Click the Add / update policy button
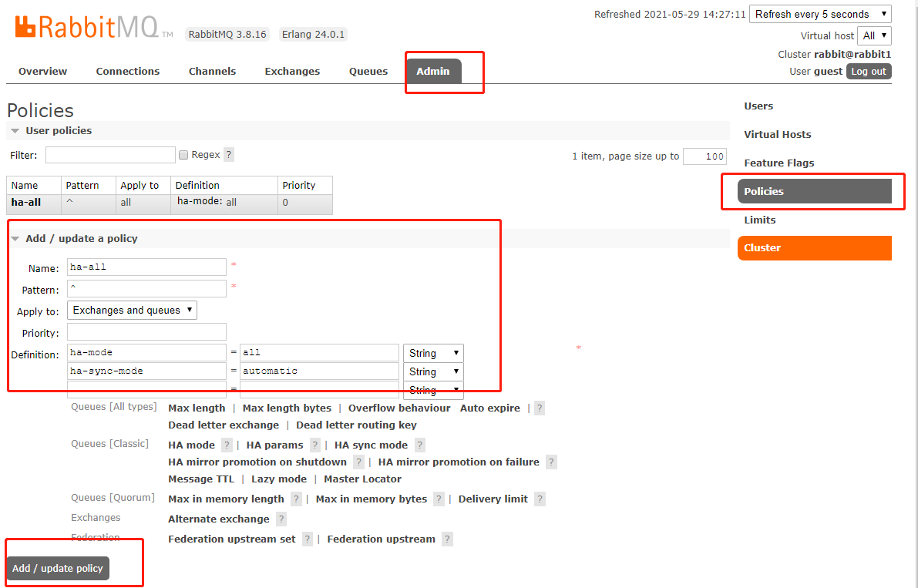Image resolution: width=918 pixels, height=588 pixels. 57,568
